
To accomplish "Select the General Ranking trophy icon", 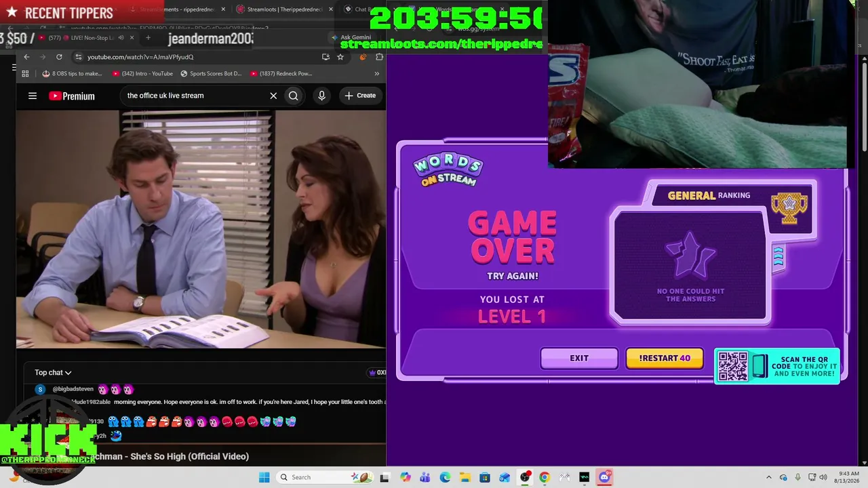I will click(x=789, y=209).
